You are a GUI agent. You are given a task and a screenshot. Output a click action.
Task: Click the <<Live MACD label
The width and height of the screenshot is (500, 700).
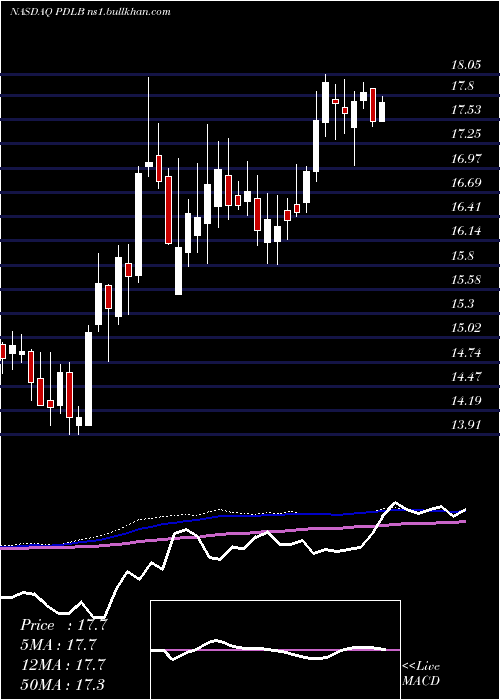pos(421,674)
